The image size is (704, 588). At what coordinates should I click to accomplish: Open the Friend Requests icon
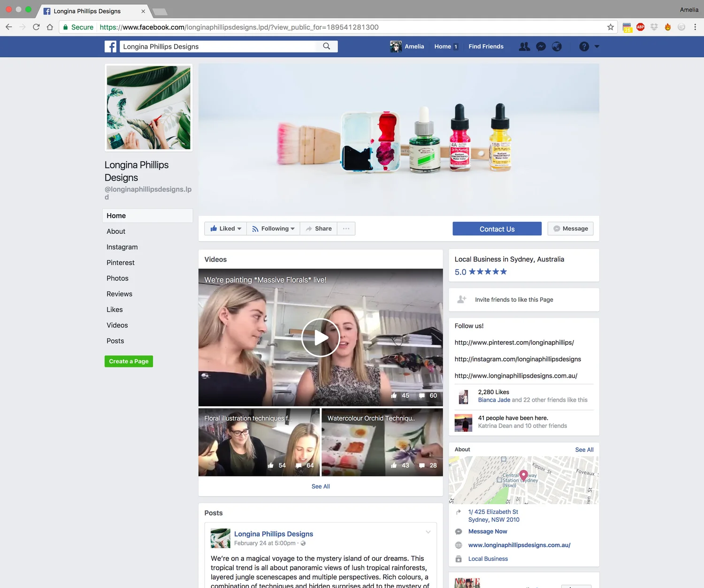point(524,46)
